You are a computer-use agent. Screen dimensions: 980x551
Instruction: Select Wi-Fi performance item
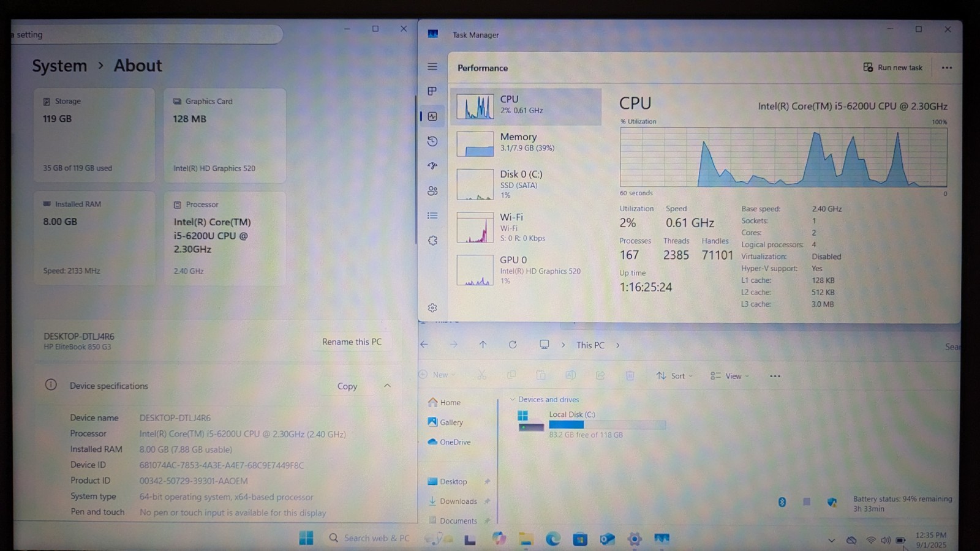[x=526, y=227]
